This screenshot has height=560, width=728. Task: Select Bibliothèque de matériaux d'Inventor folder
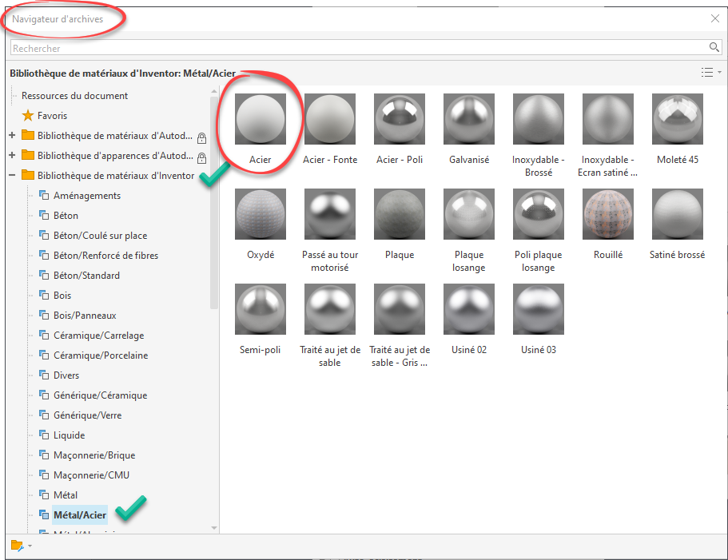click(x=108, y=176)
